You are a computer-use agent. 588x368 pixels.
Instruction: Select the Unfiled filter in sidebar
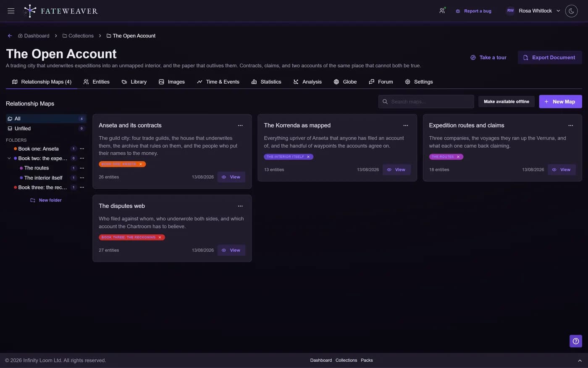coord(46,128)
